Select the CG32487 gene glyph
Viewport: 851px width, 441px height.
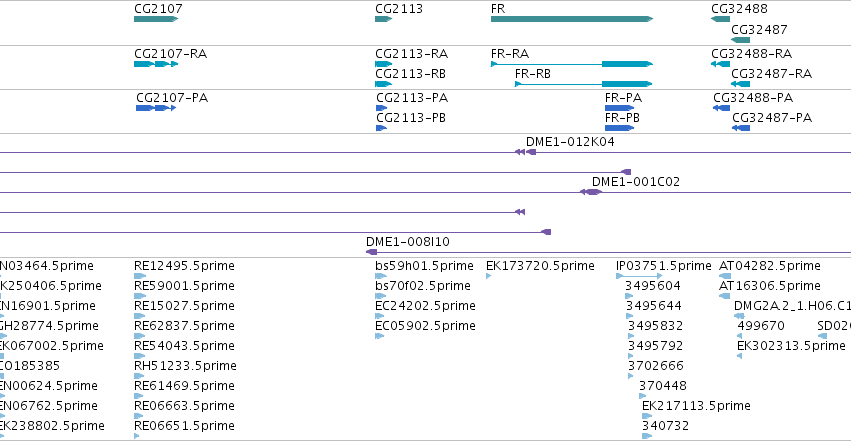coord(740,40)
